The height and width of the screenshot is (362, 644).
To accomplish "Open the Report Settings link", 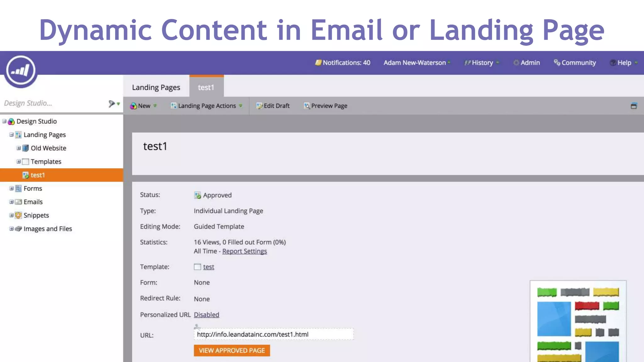I will [245, 251].
